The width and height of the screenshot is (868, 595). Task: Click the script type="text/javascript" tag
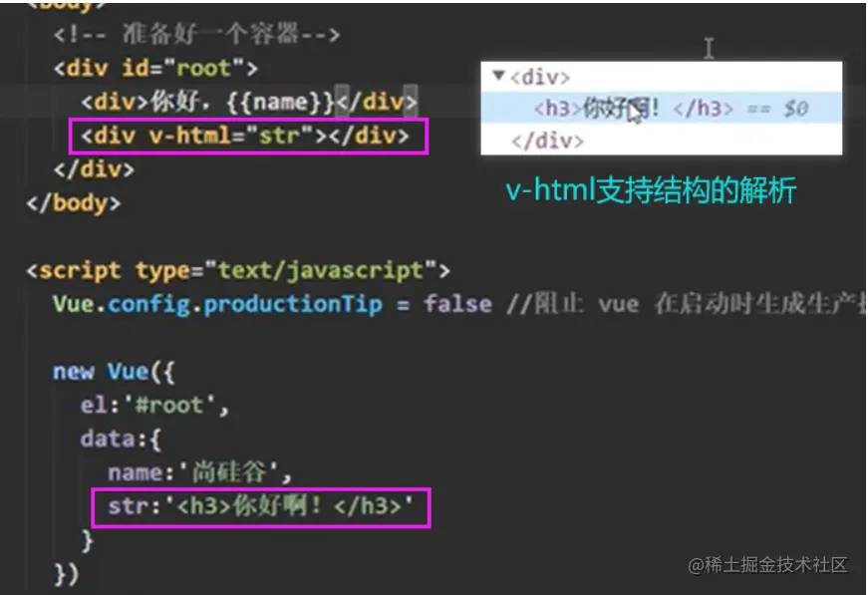tap(238, 271)
